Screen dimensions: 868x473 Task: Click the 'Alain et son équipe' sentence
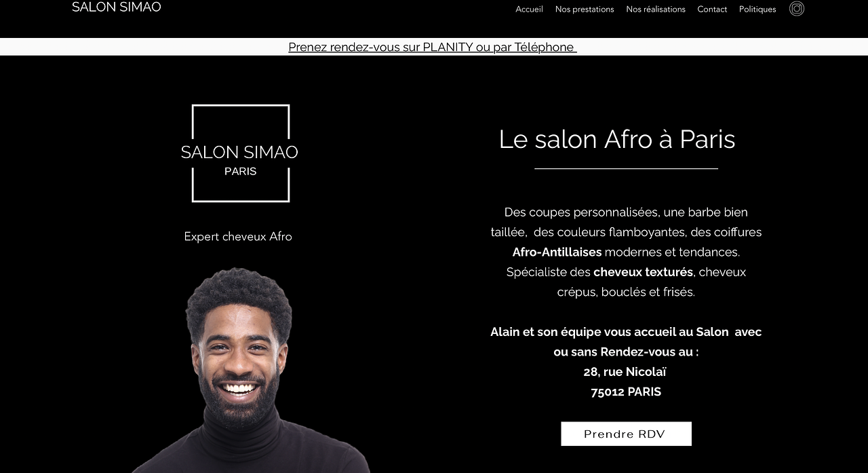click(626, 342)
